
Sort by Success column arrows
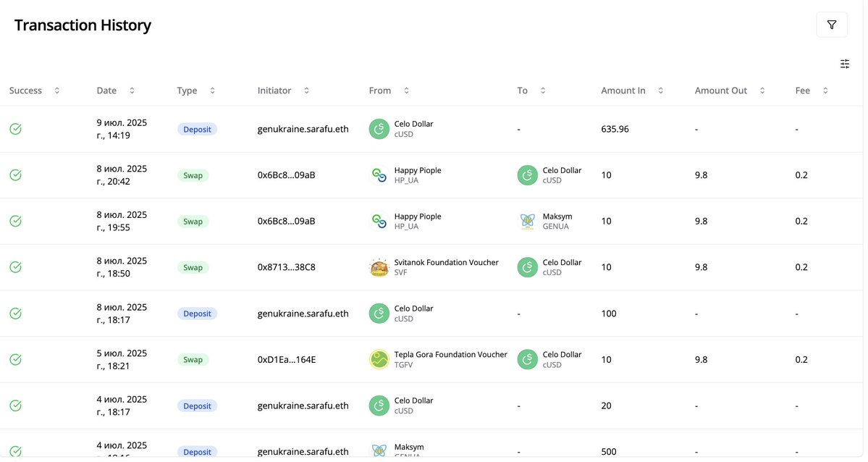point(57,91)
